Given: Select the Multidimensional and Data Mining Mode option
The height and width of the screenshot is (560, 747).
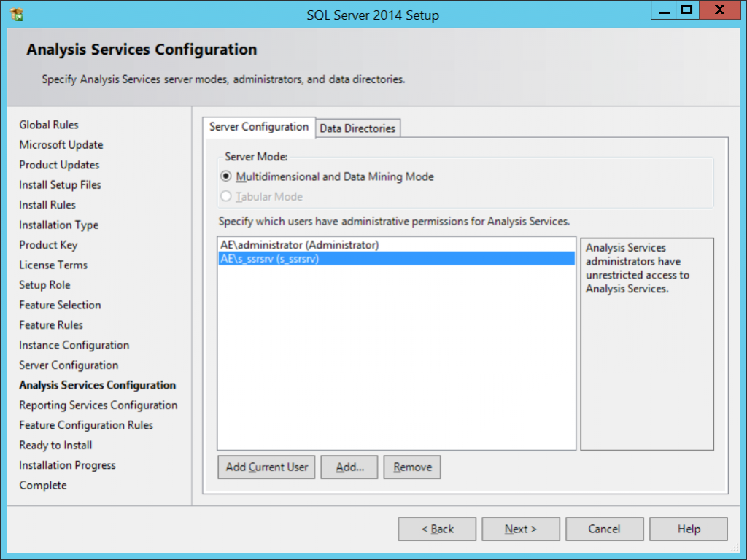Looking at the screenshot, I should (228, 176).
